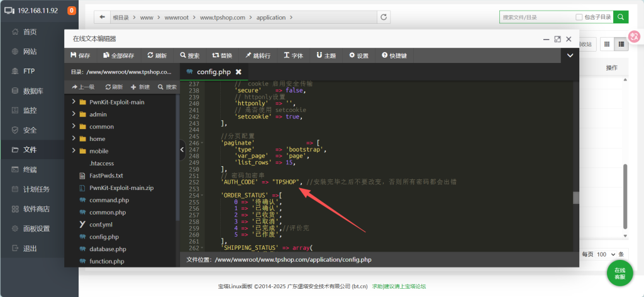Click the green search magnifier button
Image resolution: width=644 pixels, height=297 pixels.
click(621, 17)
